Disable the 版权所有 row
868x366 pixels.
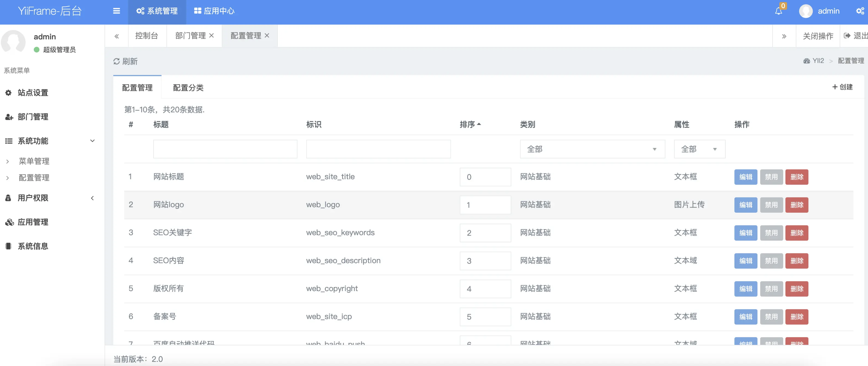click(771, 289)
